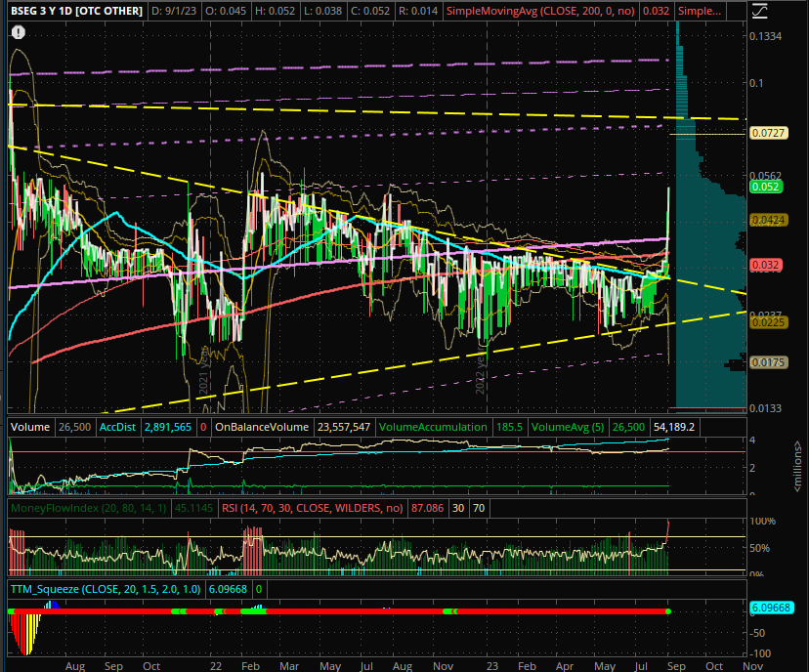Click the RSI oversold level 30 box
This screenshot has width=809, height=672.
458,508
